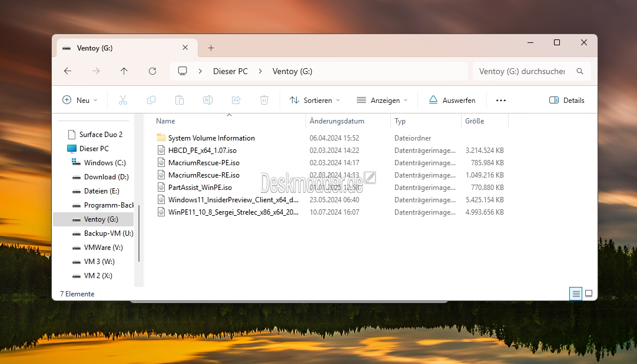Select the file name MacriumRescue-RE.iso
Screen dimensions: 637x364
[x=204, y=175]
